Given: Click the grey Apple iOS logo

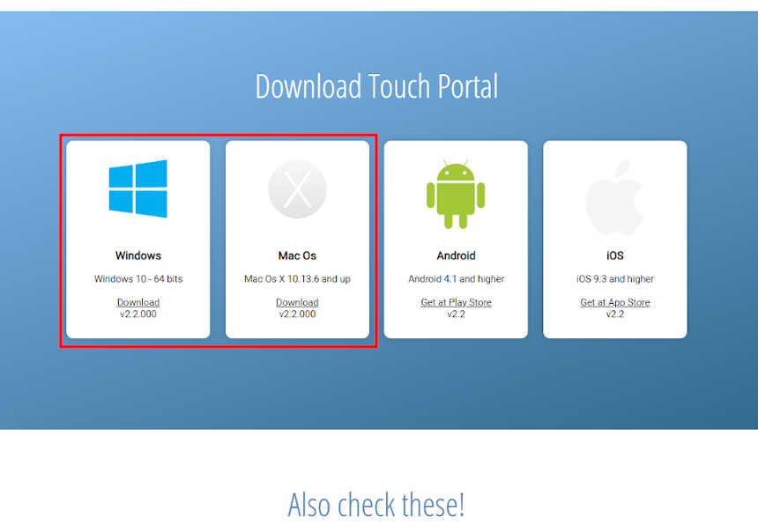Looking at the screenshot, I should [x=614, y=197].
